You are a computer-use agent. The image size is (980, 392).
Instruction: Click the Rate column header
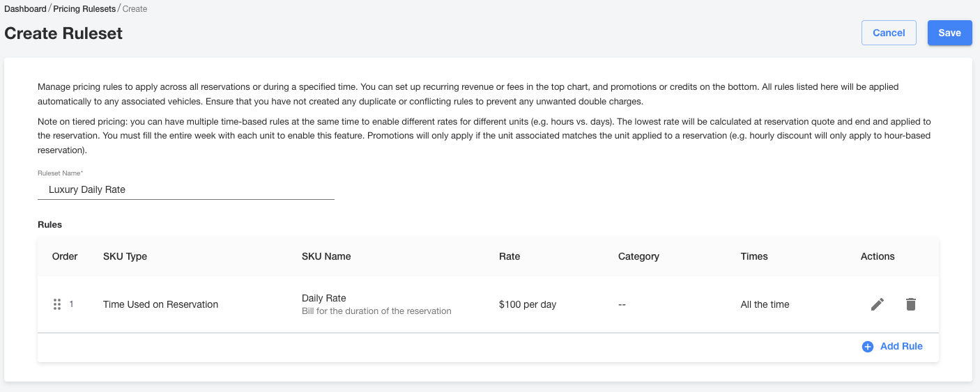pyautogui.click(x=510, y=256)
